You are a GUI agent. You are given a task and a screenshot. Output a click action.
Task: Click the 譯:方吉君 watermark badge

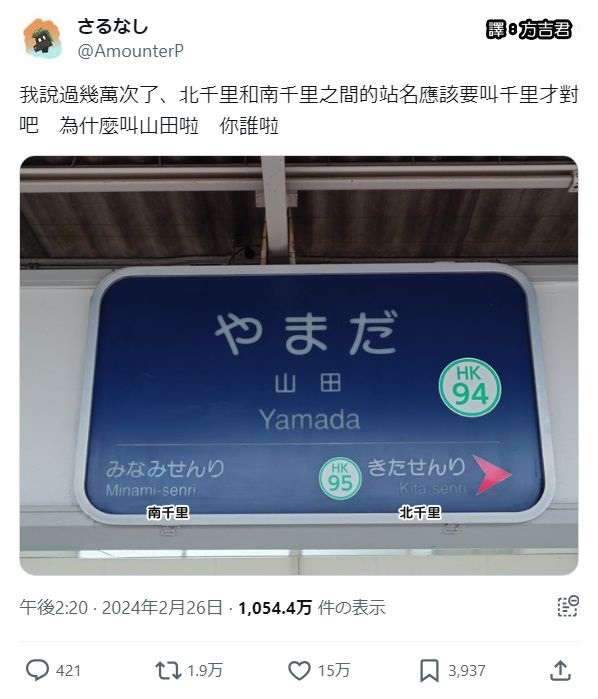pos(529,30)
